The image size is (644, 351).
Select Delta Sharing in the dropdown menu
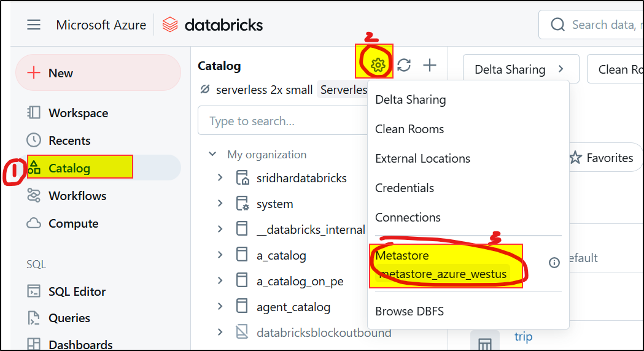(x=468, y=99)
